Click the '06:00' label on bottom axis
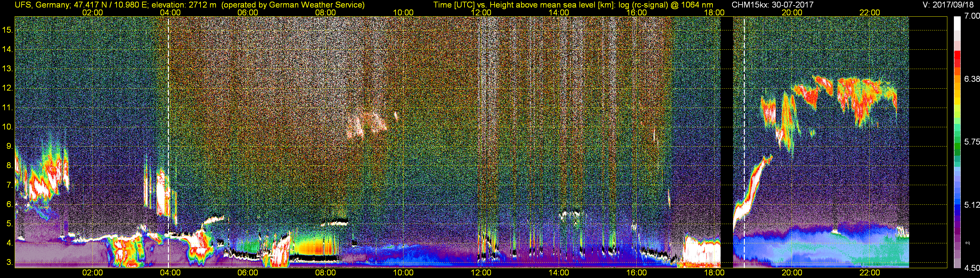 pos(248,273)
